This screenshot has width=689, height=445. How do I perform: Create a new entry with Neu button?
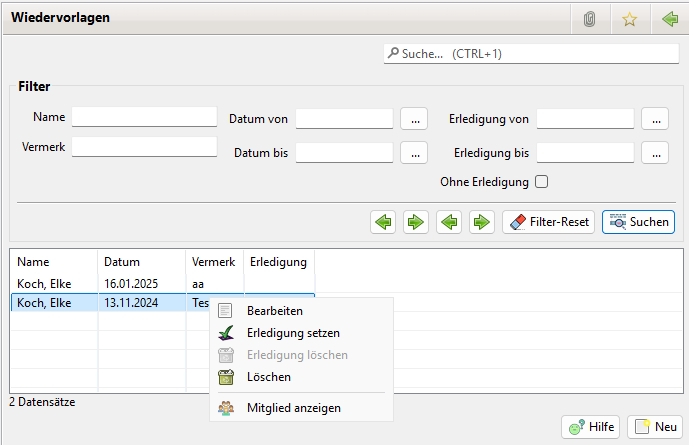(x=654, y=427)
